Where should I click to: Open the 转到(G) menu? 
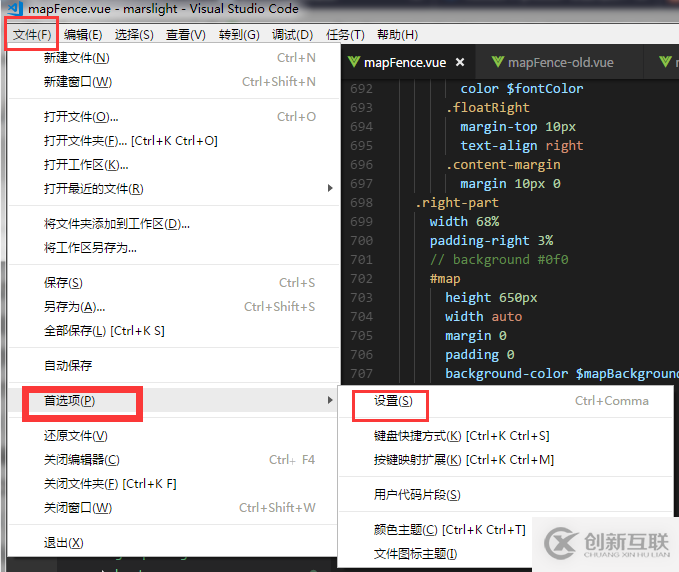[239, 35]
